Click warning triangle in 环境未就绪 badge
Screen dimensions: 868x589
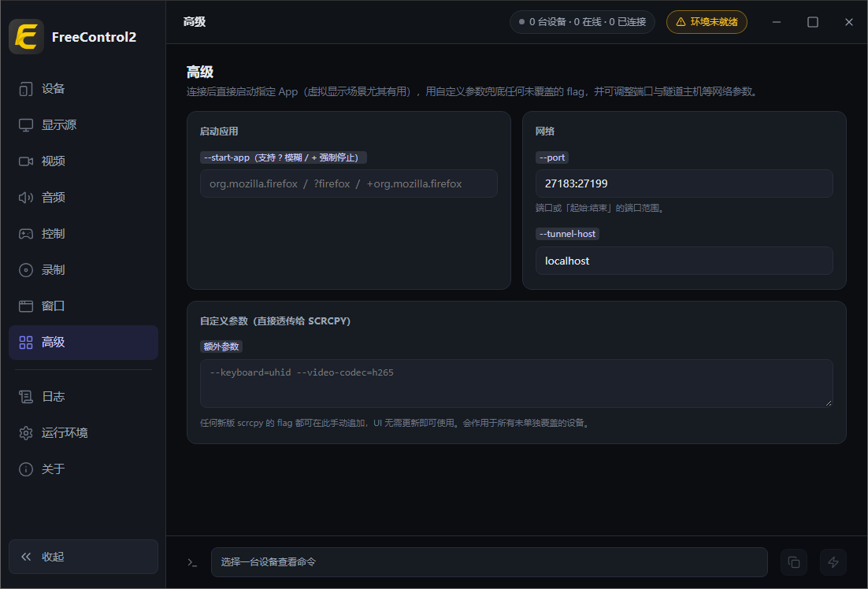pyautogui.click(x=681, y=22)
